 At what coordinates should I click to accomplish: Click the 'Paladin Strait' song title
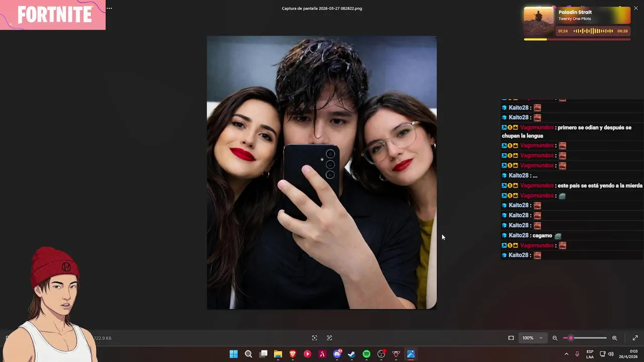click(x=575, y=12)
